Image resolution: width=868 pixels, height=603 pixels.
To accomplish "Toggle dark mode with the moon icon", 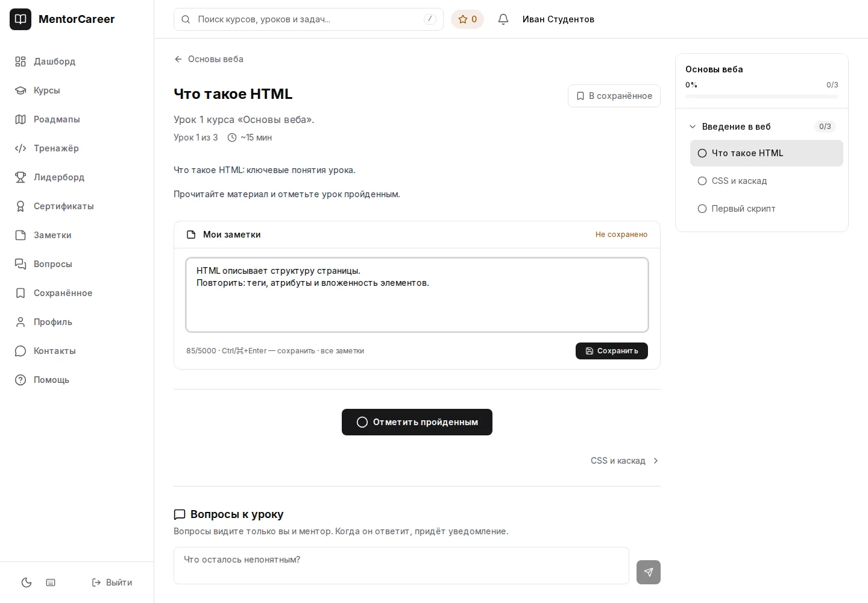I will [x=27, y=582].
